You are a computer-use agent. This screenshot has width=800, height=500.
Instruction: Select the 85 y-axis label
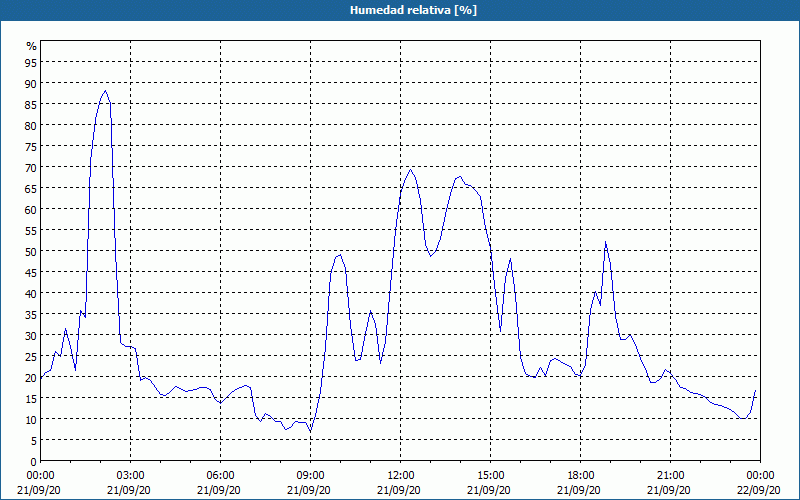click(x=31, y=104)
